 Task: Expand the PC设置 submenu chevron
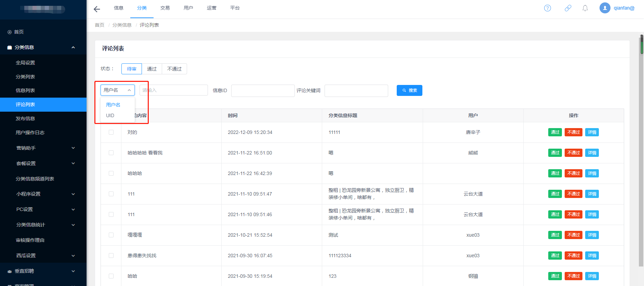pos(73,210)
